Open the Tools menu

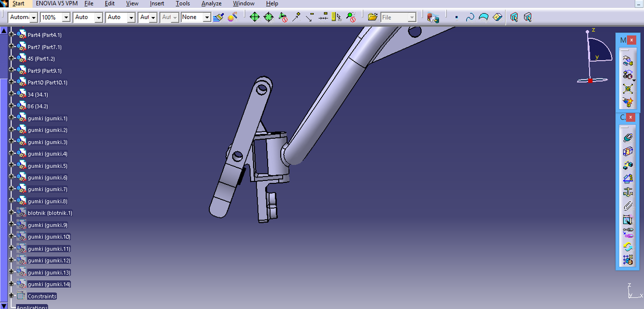point(183,4)
